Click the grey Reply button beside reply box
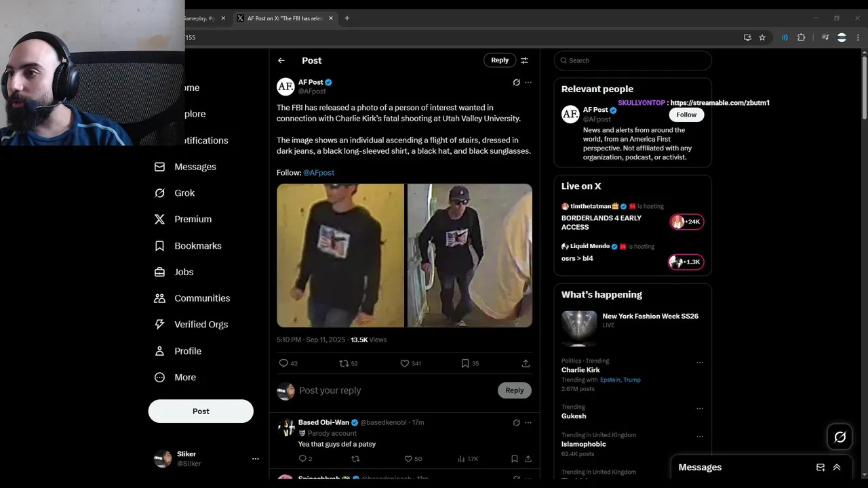This screenshot has width=868, height=488. (x=515, y=390)
